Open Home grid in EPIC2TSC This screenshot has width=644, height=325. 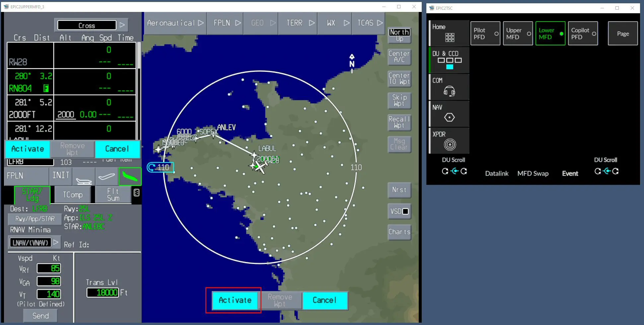449,33
